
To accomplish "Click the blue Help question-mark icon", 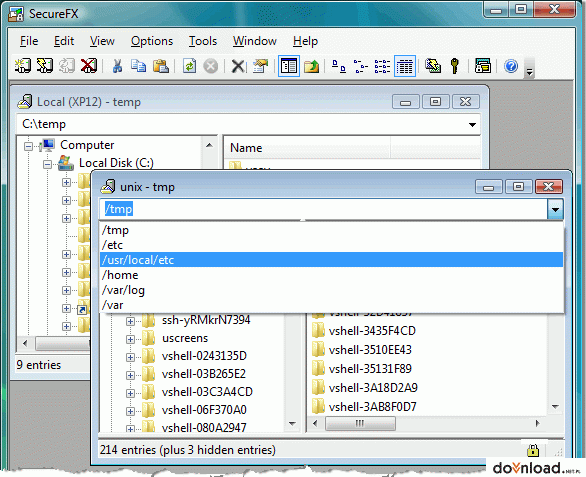I will (x=511, y=66).
